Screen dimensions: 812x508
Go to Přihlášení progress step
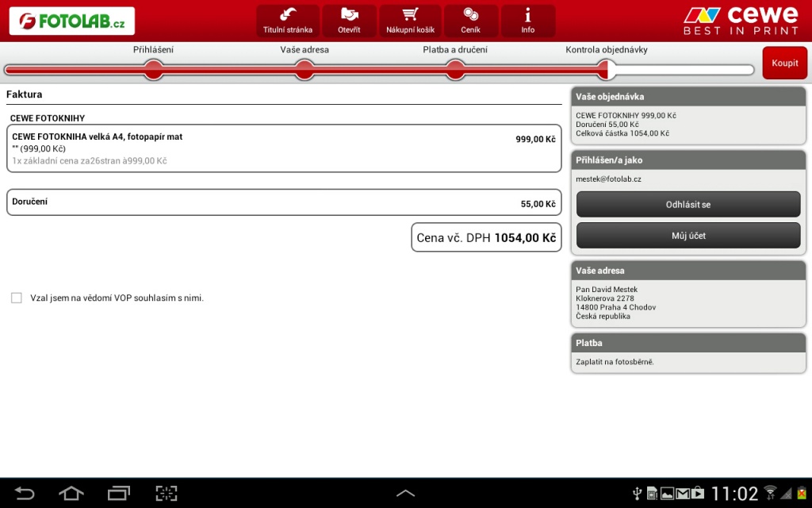click(x=153, y=70)
